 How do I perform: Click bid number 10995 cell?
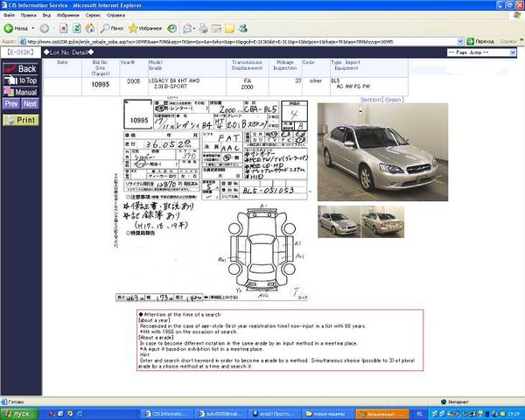tap(101, 84)
